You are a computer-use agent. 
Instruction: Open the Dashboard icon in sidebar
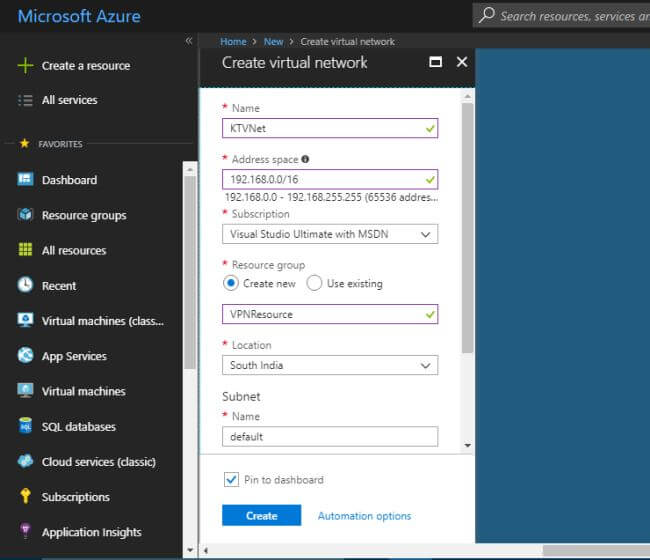[x=26, y=180]
